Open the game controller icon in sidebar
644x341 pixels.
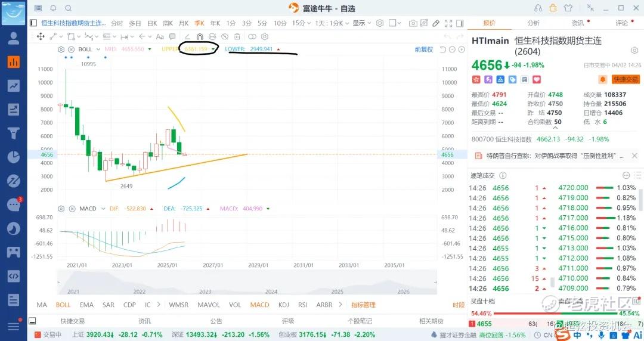14,252
